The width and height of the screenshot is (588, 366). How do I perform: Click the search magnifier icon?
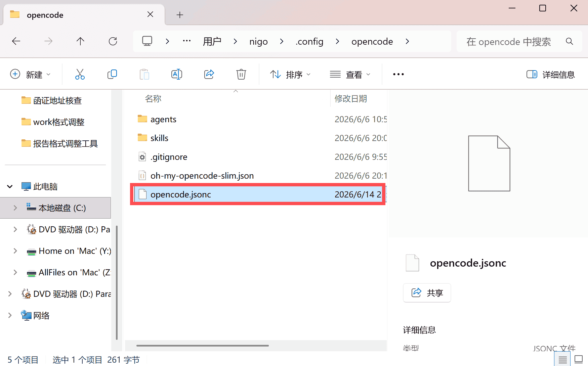569,41
